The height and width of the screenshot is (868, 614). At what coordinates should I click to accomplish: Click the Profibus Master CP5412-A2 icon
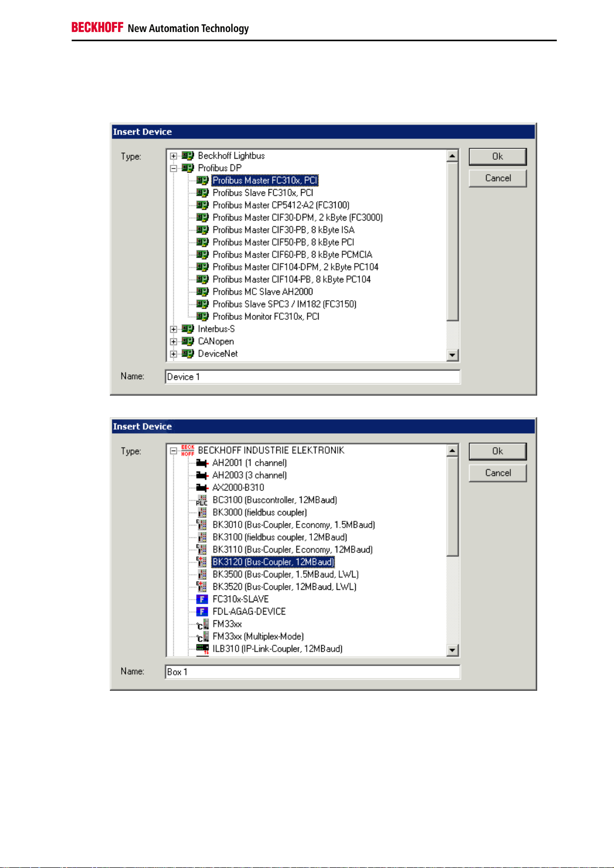point(203,205)
